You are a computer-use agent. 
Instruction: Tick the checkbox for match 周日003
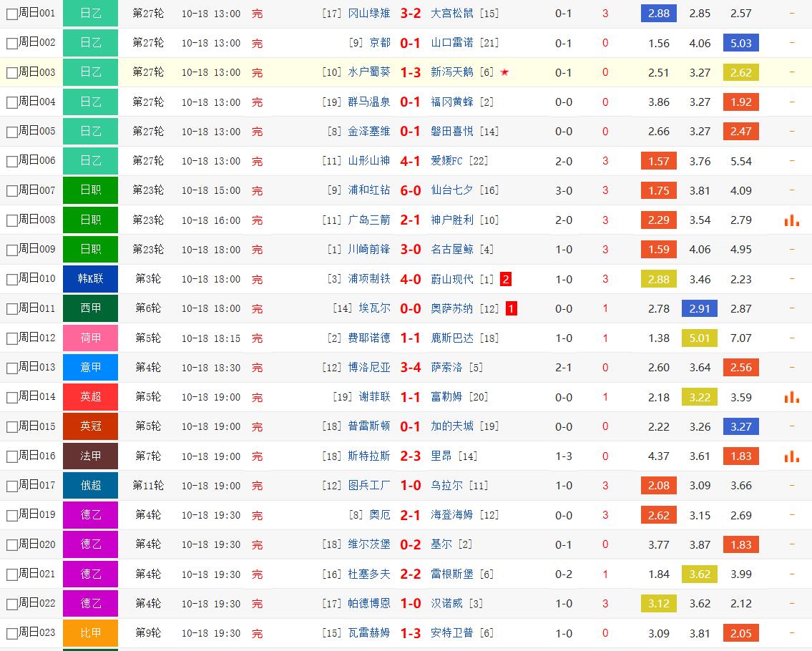(x=12, y=73)
